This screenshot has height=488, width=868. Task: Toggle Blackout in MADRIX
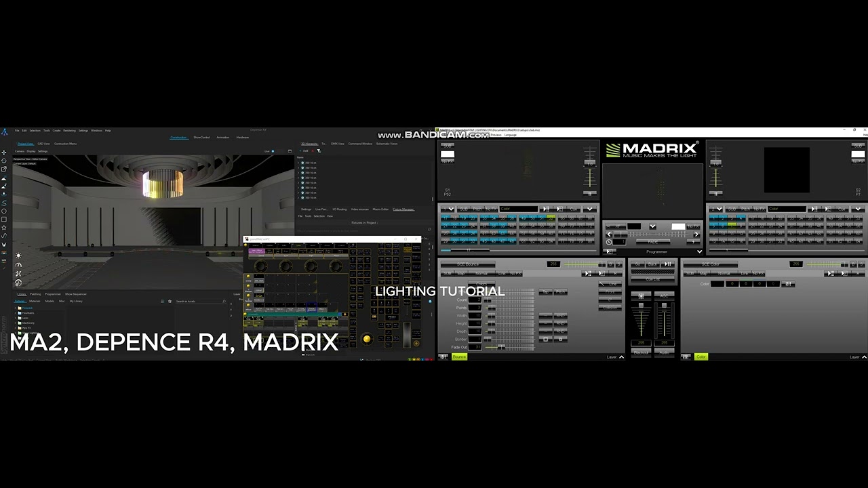[641, 352]
